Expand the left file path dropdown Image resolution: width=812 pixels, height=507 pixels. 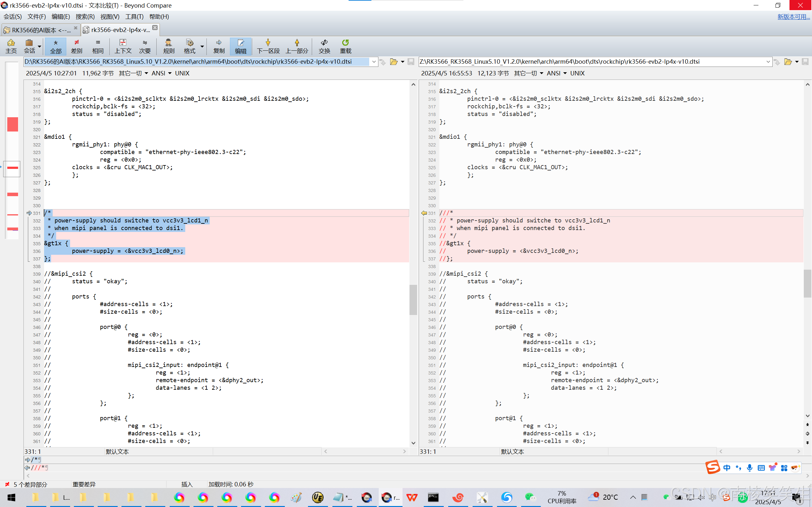[374, 62]
